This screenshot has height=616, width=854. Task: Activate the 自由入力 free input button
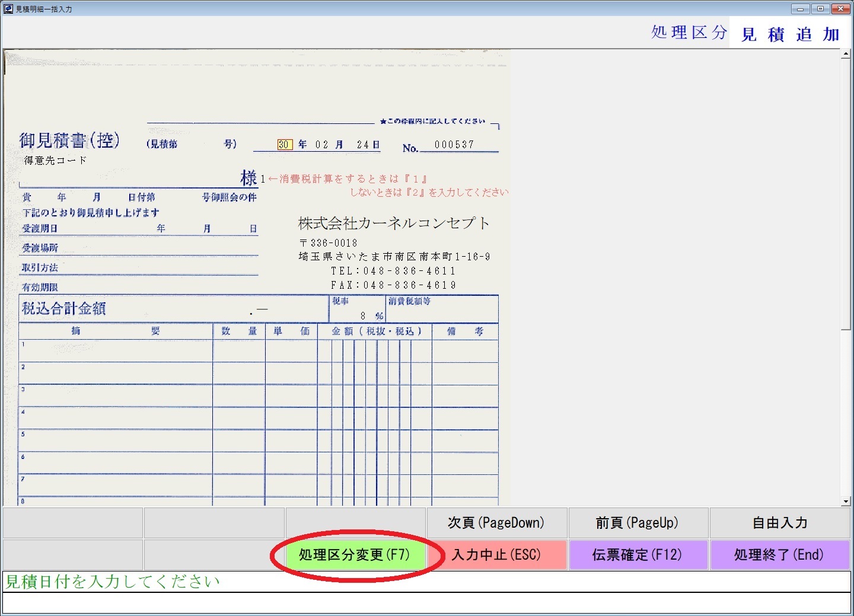pos(780,522)
